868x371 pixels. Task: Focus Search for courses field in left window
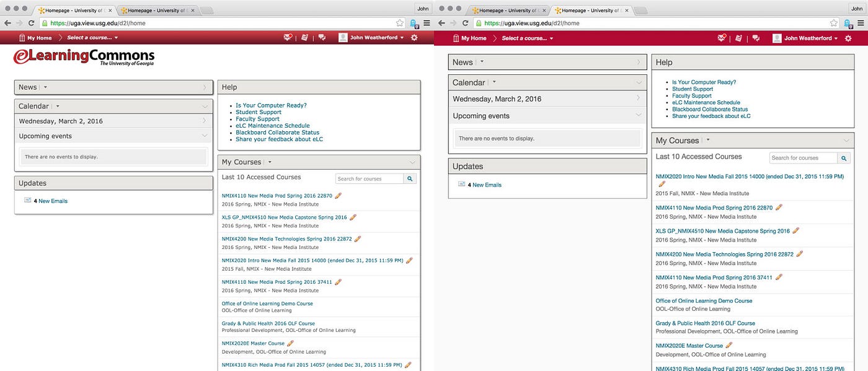pos(370,178)
